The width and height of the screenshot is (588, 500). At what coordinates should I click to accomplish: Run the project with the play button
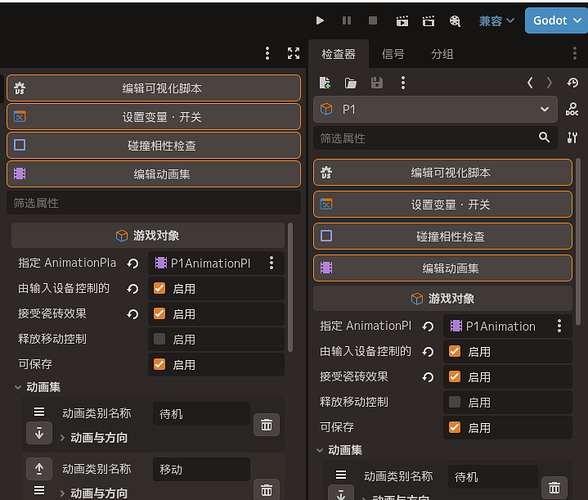pos(320,20)
